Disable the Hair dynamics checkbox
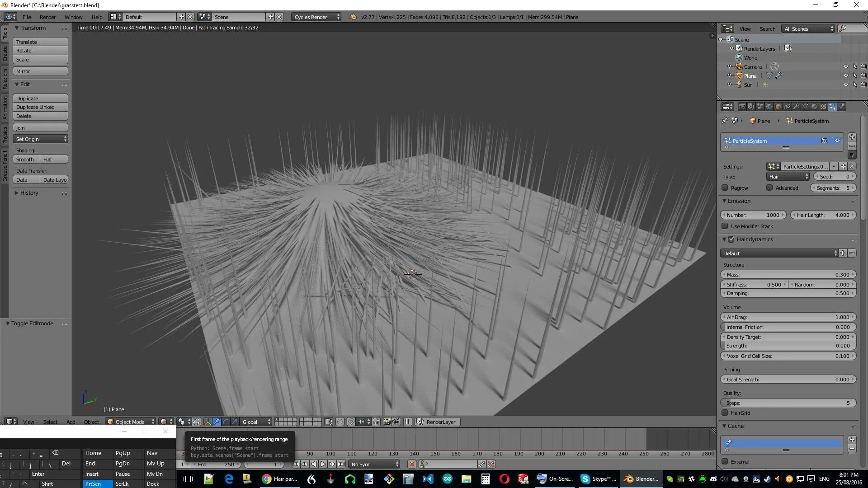Viewport: 868px width, 488px height. (x=731, y=239)
